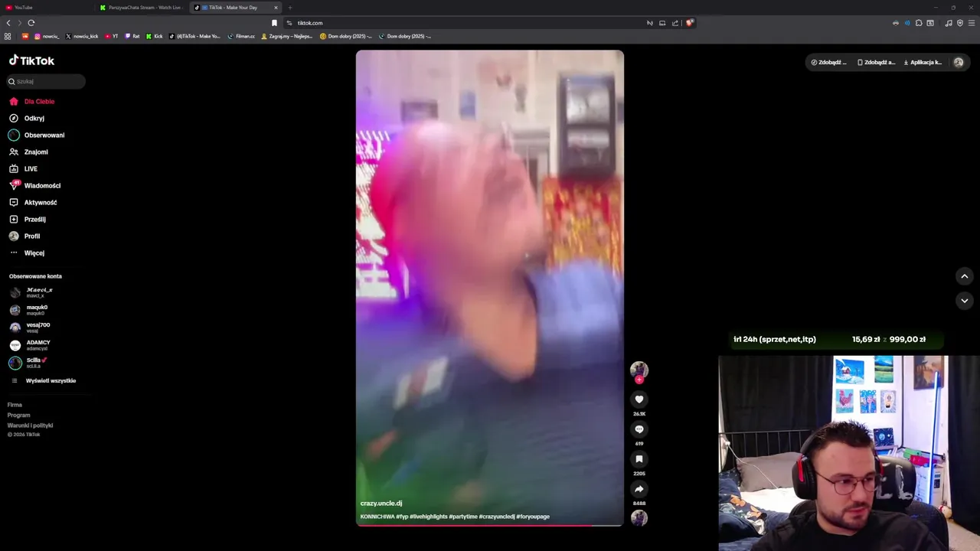Open the browser hamburger menu
The width and height of the screenshot is (980, 551).
pyautogui.click(x=972, y=23)
